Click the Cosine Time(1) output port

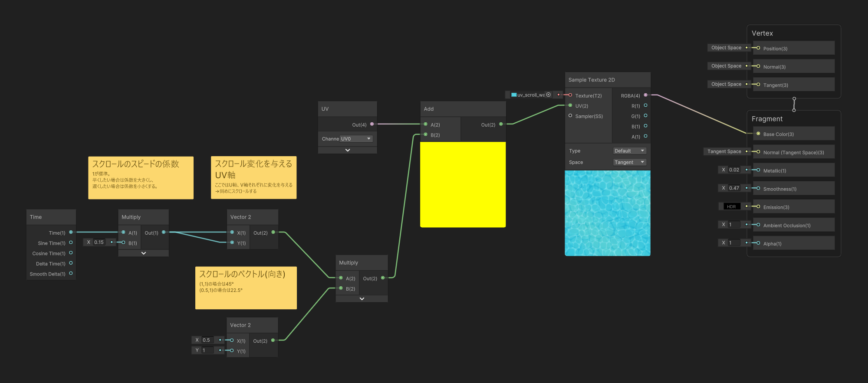point(71,253)
